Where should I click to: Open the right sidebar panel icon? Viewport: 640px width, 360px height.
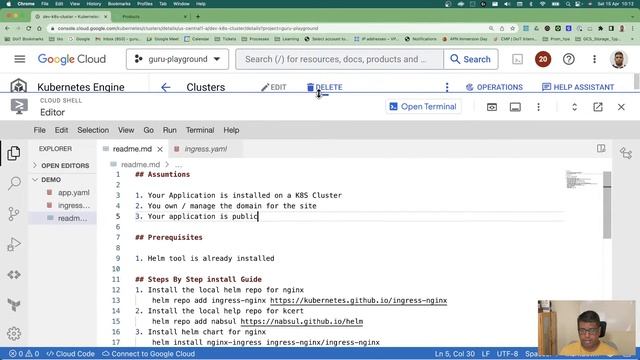pyautogui.click(x=626, y=153)
